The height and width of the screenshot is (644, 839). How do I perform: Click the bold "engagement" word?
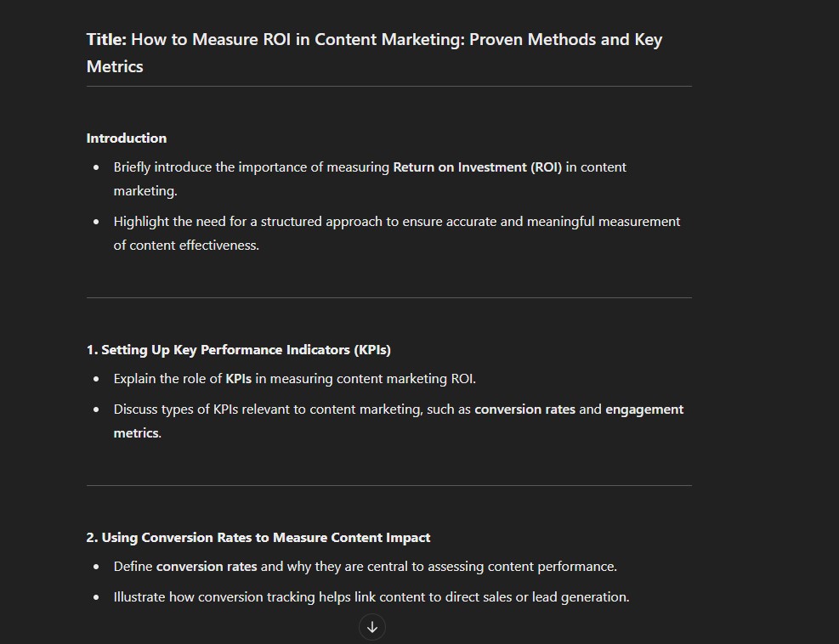click(x=644, y=410)
